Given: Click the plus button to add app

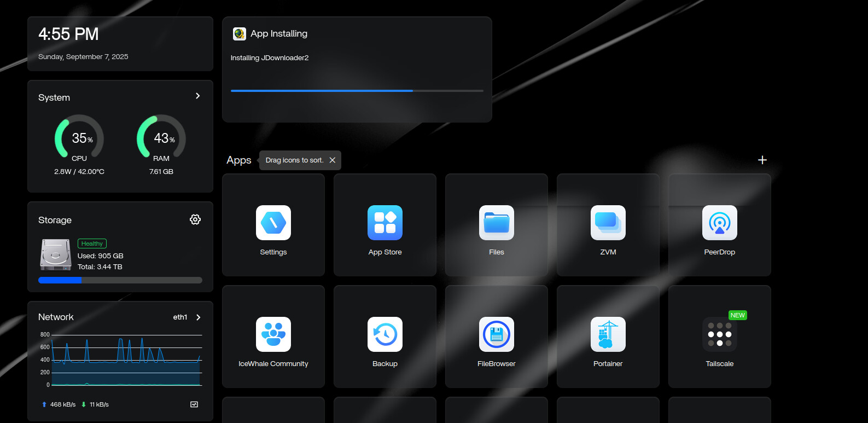Looking at the screenshot, I should click(762, 160).
